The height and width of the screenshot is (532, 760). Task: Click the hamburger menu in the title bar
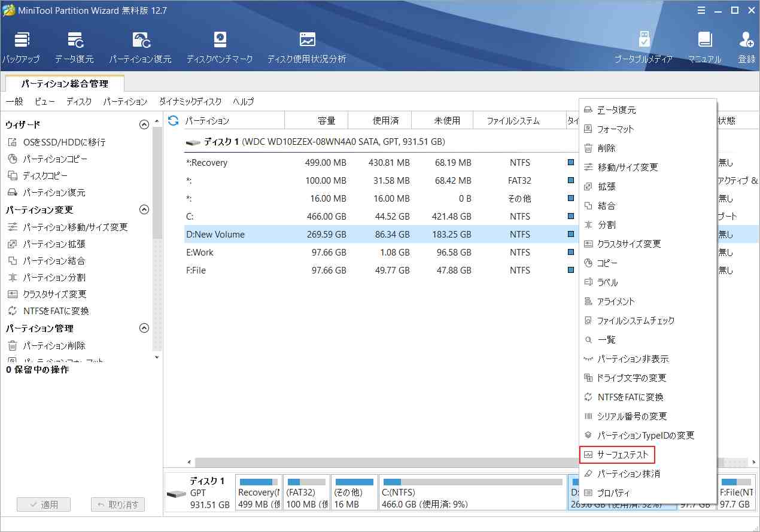[701, 10]
